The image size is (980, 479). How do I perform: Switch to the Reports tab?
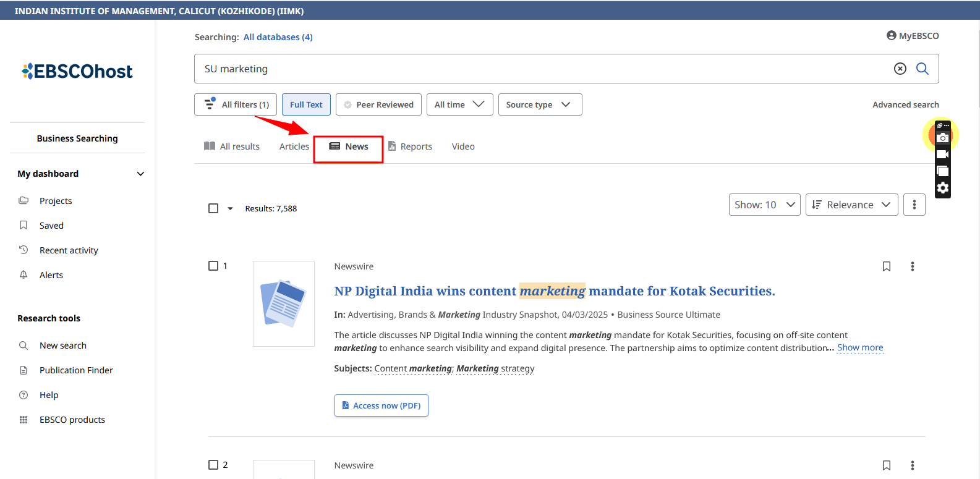pyautogui.click(x=410, y=146)
